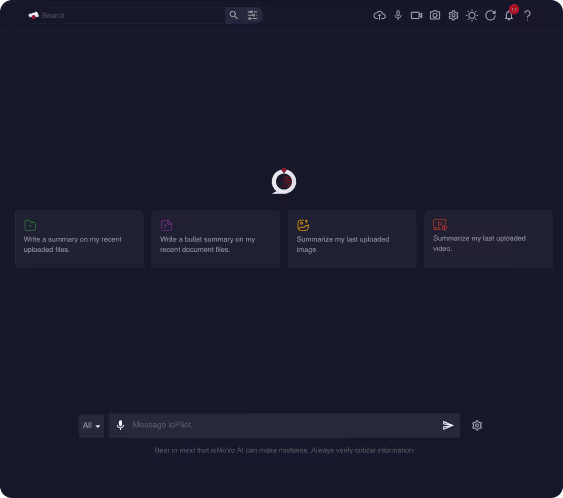
Task: Click the purple document icon on second card
Action: point(166,225)
